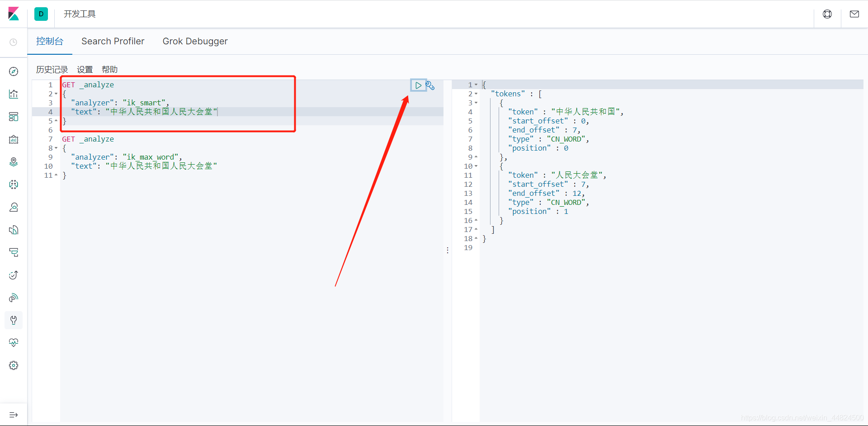
Task: Switch to the Search Profiler tab
Action: (x=113, y=41)
